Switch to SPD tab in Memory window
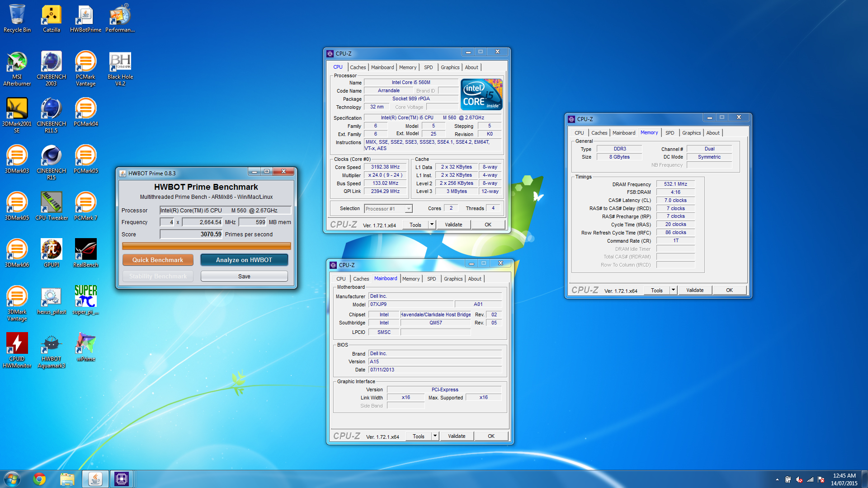The width and height of the screenshot is (868, 488). (x=670, y=133)
